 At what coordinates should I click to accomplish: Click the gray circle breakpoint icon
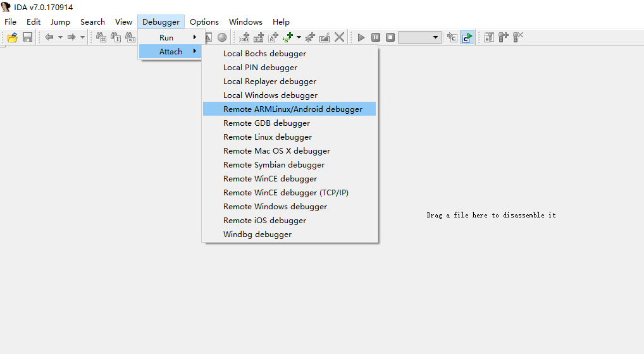point(222,37)
